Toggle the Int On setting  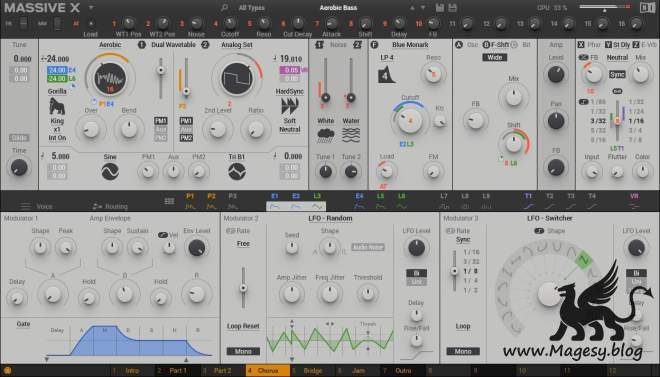pos(57,138)
